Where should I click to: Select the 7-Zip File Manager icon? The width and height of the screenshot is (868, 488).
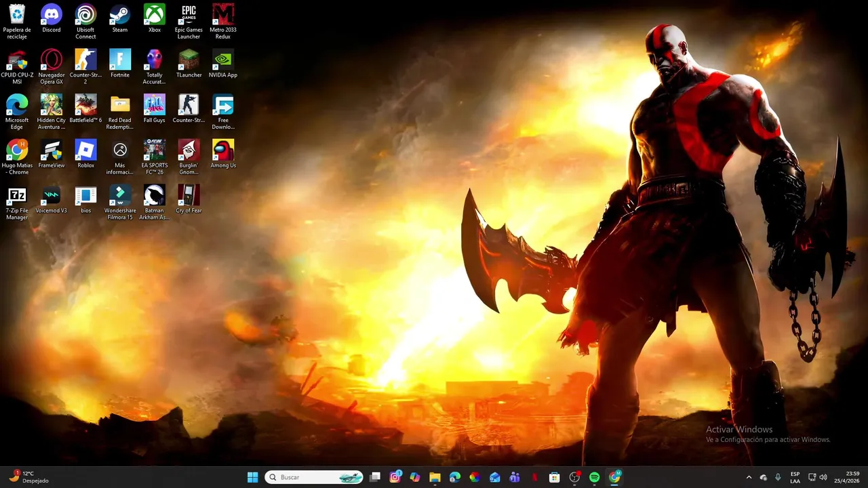tap(17, 203)
